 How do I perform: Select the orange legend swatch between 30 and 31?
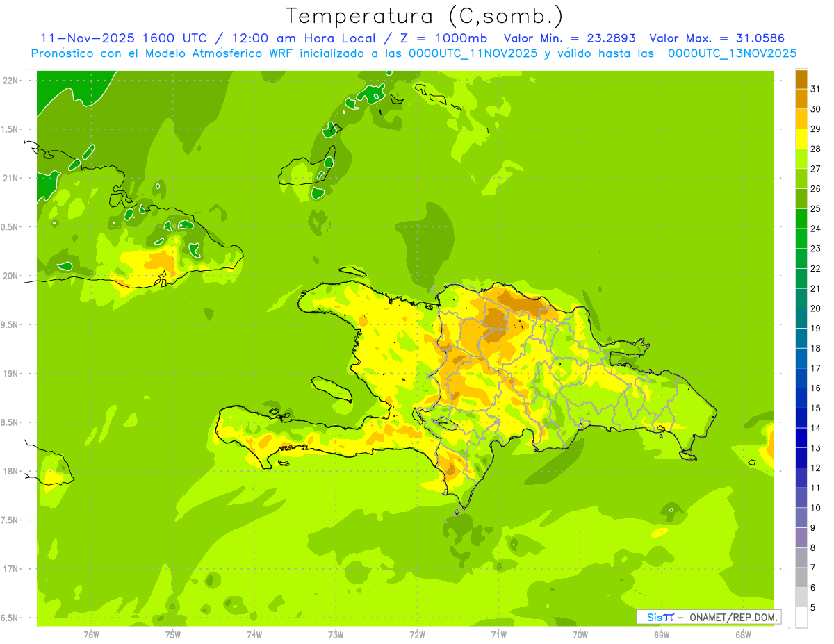coord(801,99)
